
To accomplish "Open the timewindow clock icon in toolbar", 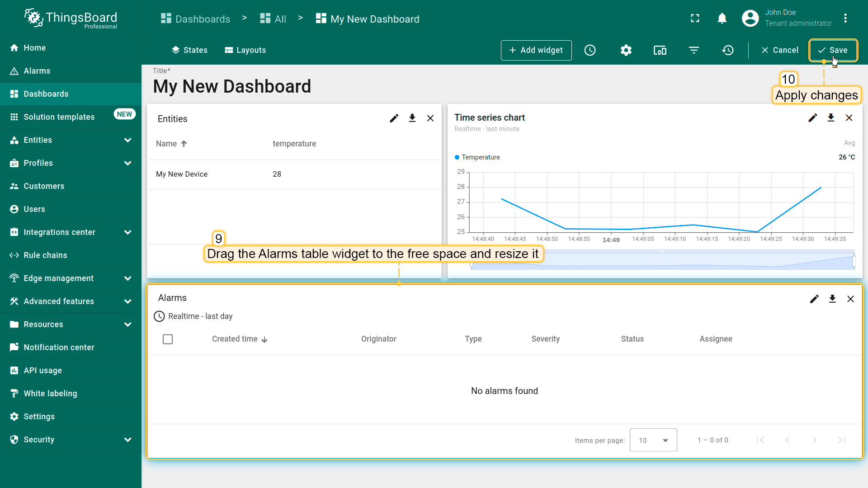I will [x=590, y=50].
